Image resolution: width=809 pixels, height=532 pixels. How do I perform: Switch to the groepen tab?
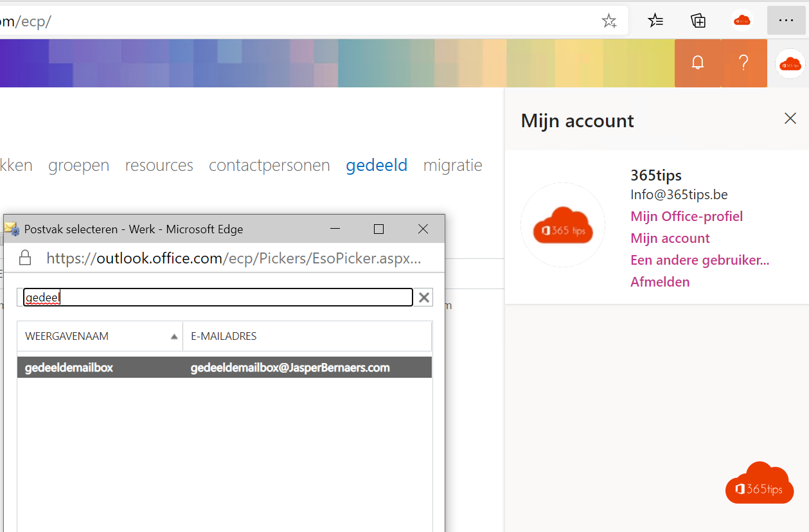pyautogui.click(x=78, y=165)
